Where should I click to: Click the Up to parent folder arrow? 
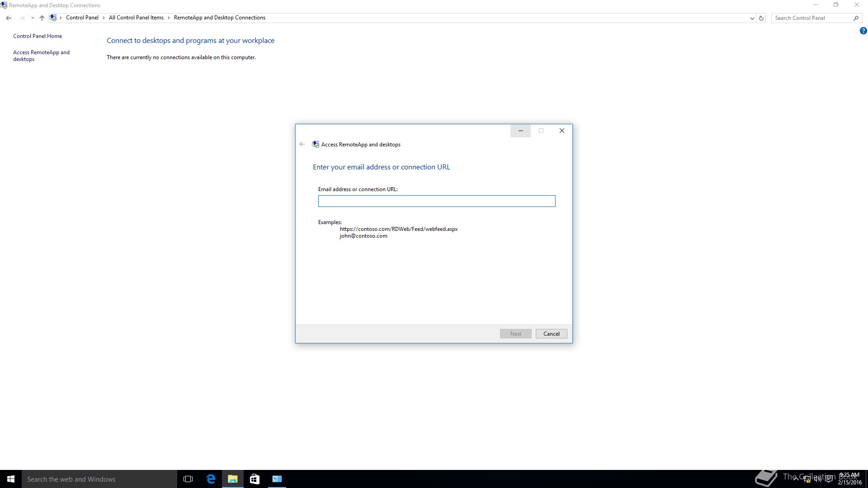coord(42,18)
